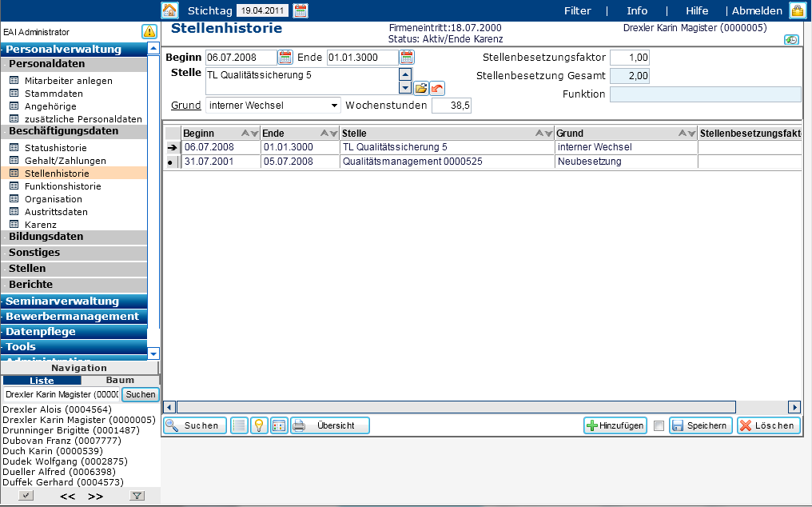
Task: Click the Abmelden lock icon
Action: [797, 10]
